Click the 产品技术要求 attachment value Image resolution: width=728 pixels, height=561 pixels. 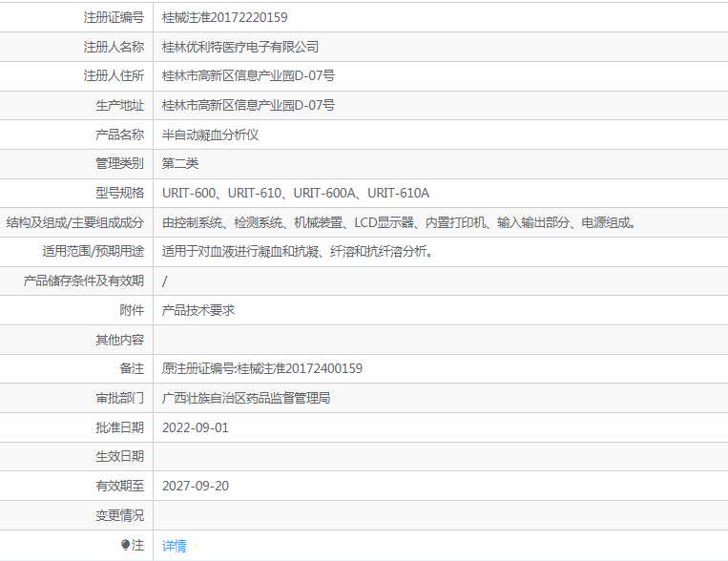click(198, 310)
